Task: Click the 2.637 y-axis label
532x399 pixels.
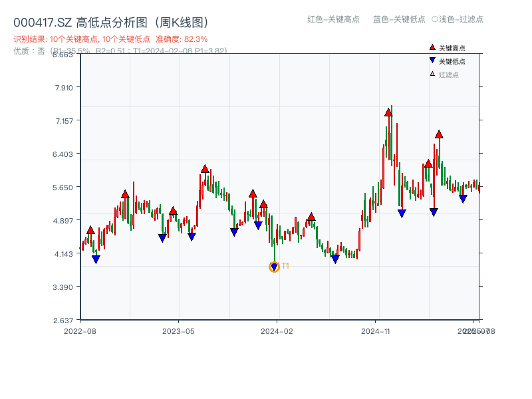Action: 63,321
